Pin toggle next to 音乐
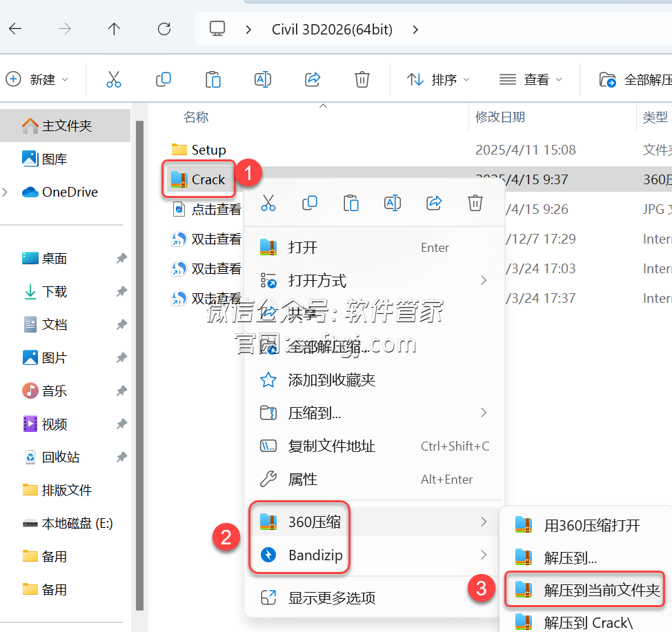This screenshot has height=632, width=672. [121, 391]
